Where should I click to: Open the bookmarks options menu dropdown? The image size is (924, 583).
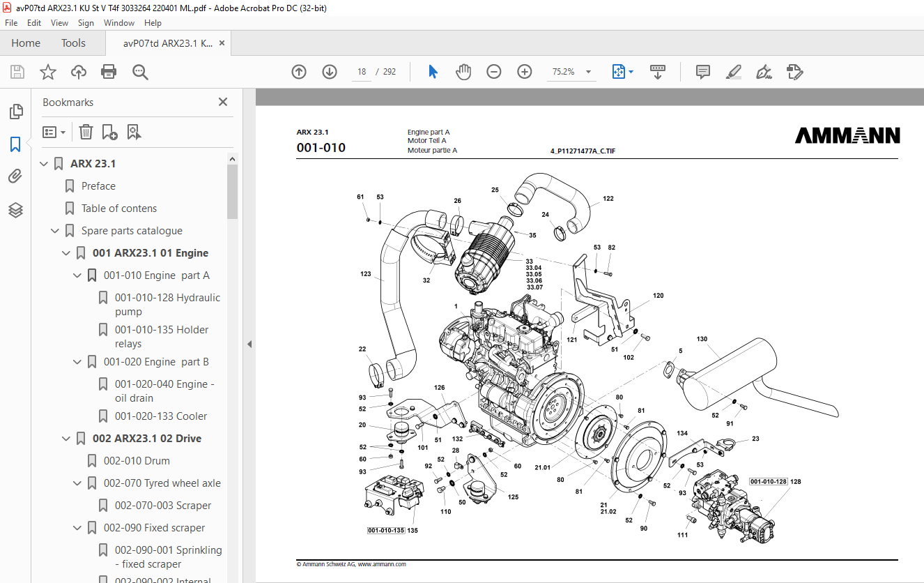(x=54, y=132)
